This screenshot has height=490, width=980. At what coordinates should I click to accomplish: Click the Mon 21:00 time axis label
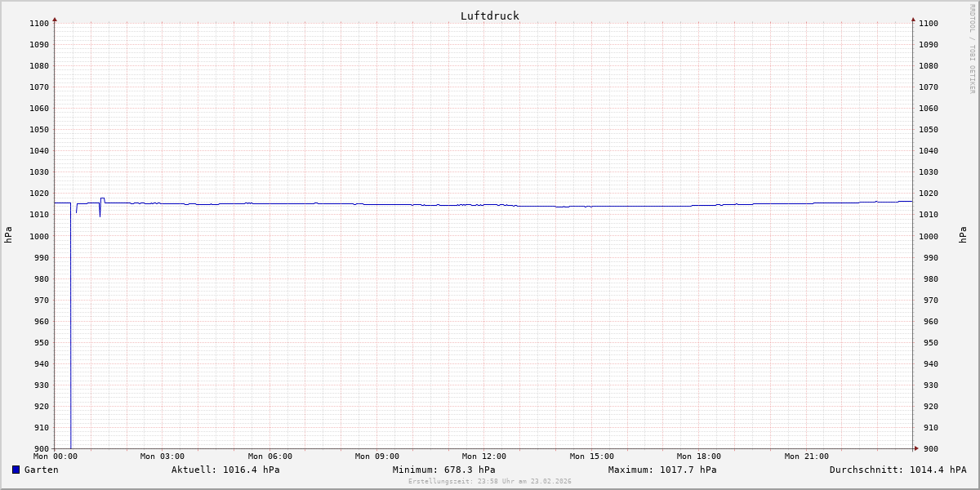pyautogui.click(x=806, y=457)
